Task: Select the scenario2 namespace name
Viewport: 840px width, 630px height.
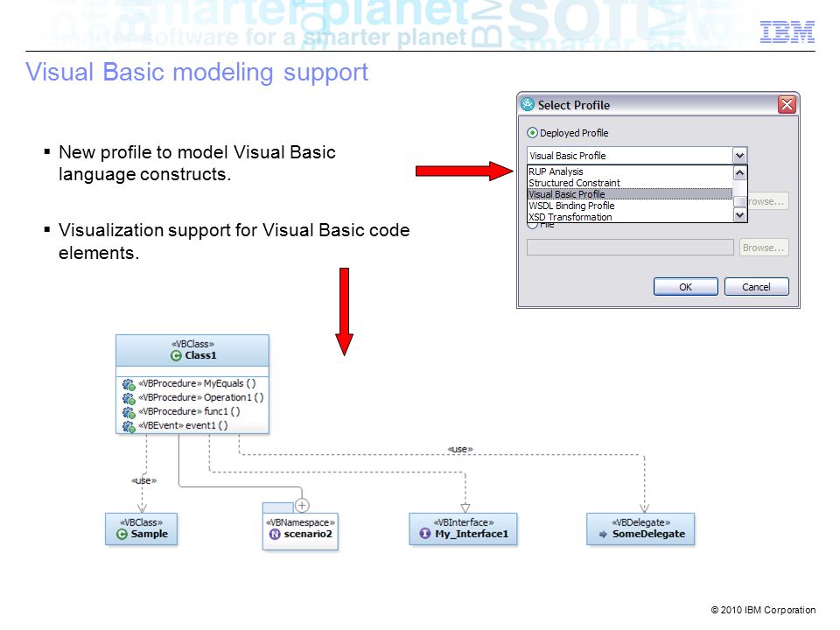Action: 308,534
